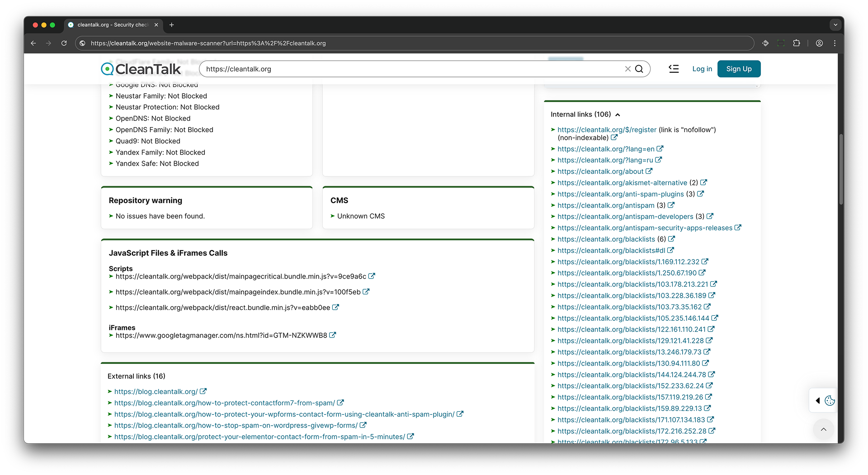Open mainpagecritical.bundle.min.js external link icon
This screenshot has height=475, width=868.
click(372, 276)
